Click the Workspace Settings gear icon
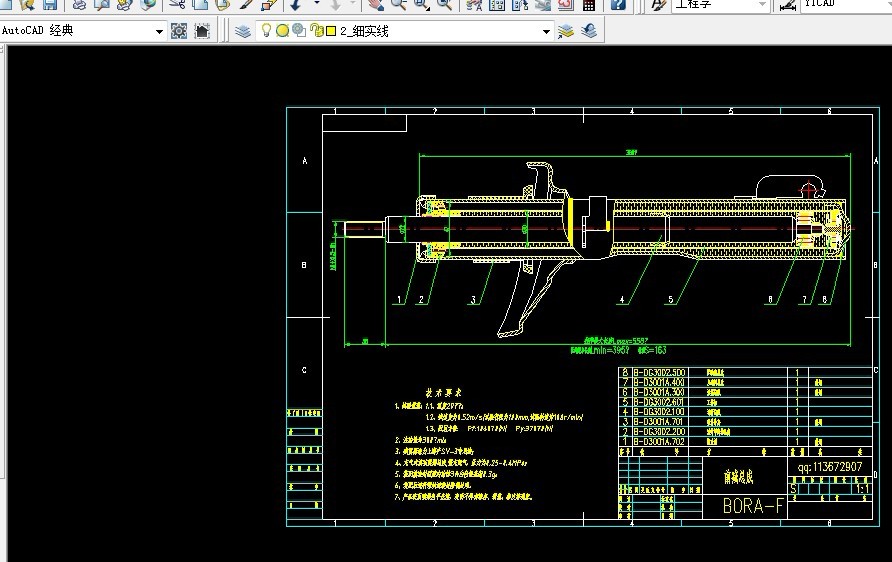Screen dimensions: 892x562 (x=179, y=31)
